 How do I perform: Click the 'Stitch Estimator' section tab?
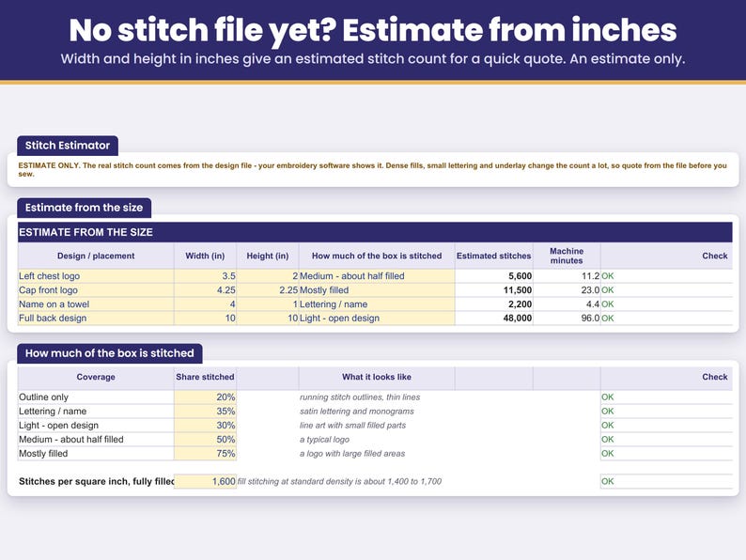coord(68,146)
